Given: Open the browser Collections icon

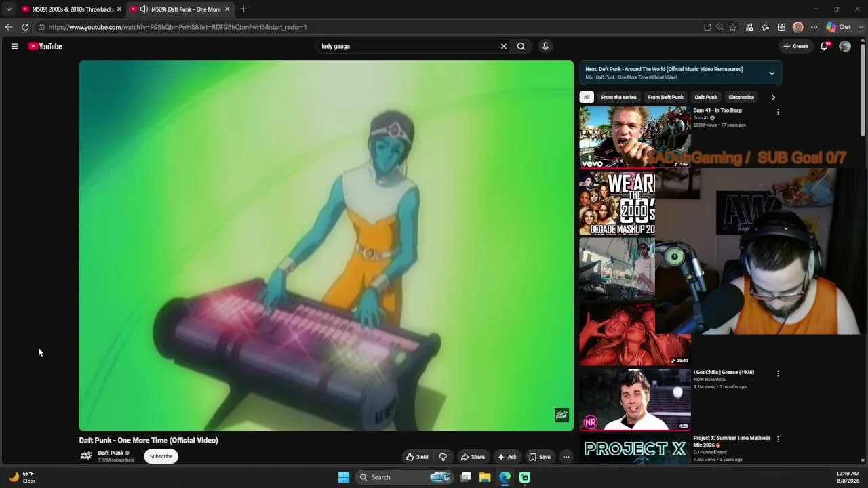Looking at the screenshot, I should [x=782, y=27].
